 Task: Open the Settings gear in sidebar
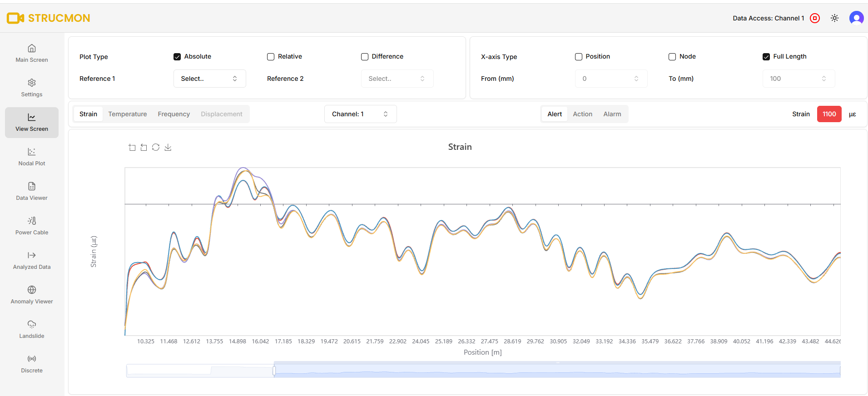coord(32,83)
